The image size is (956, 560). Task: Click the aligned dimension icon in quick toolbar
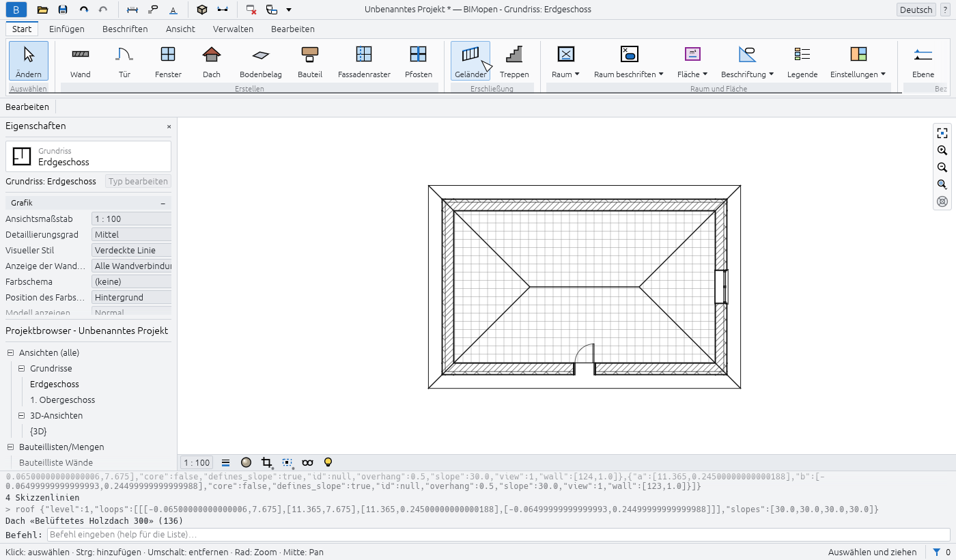(133, 10)
